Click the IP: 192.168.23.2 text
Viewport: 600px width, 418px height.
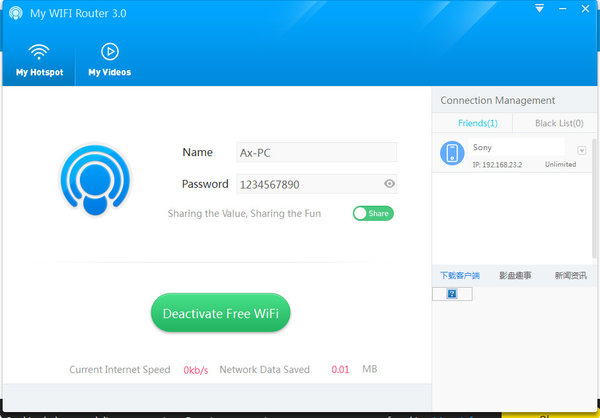(497, 165)
